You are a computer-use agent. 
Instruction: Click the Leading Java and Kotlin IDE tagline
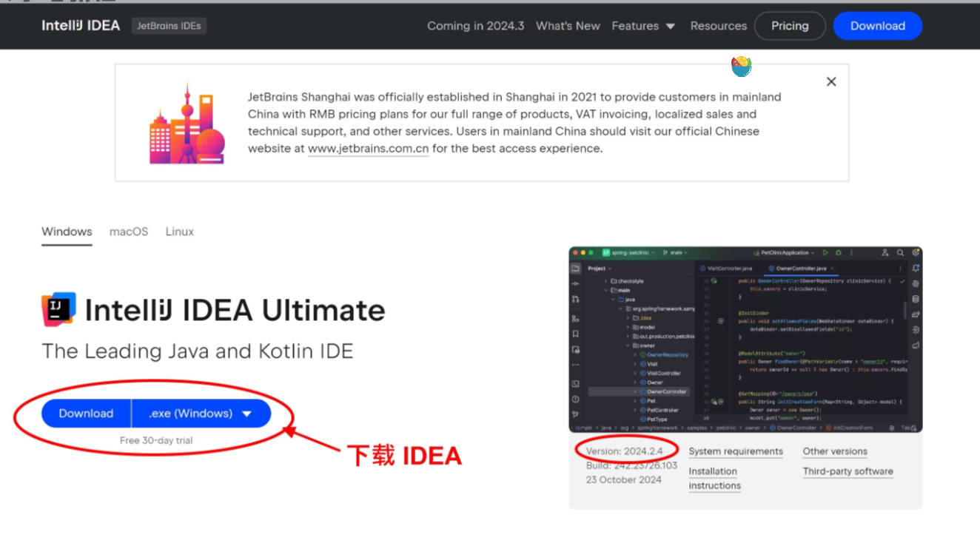coord(198,351)
